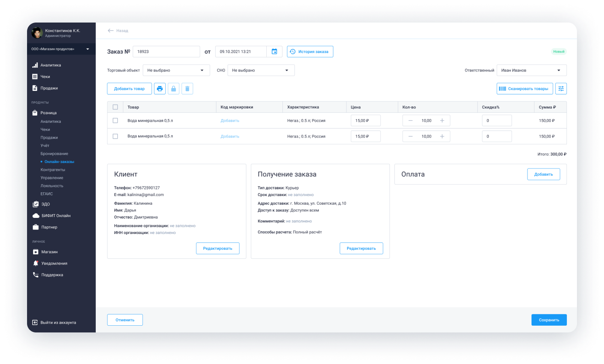Select Управление in the sidebar
The width and height of the screenshot is (604, 364).
(52, 178)
